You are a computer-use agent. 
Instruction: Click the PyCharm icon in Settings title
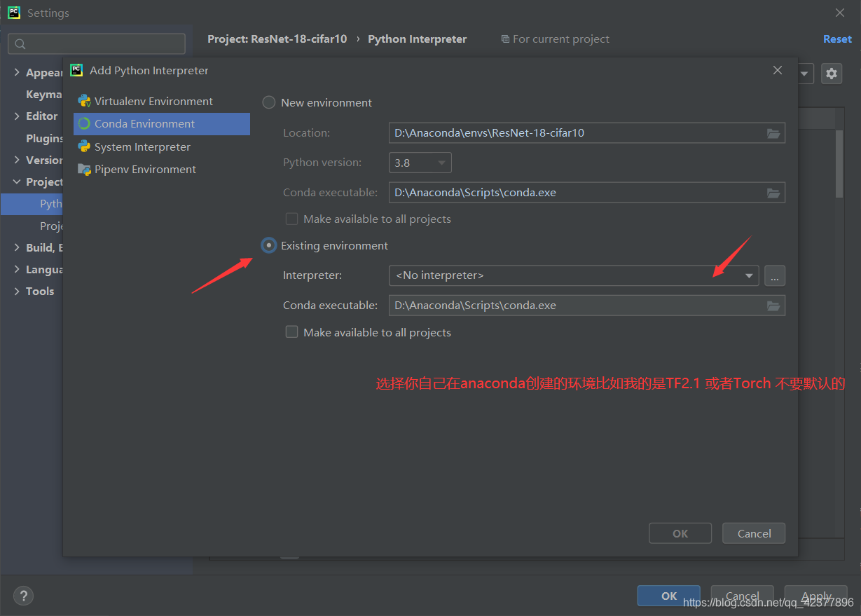[14, 13]
